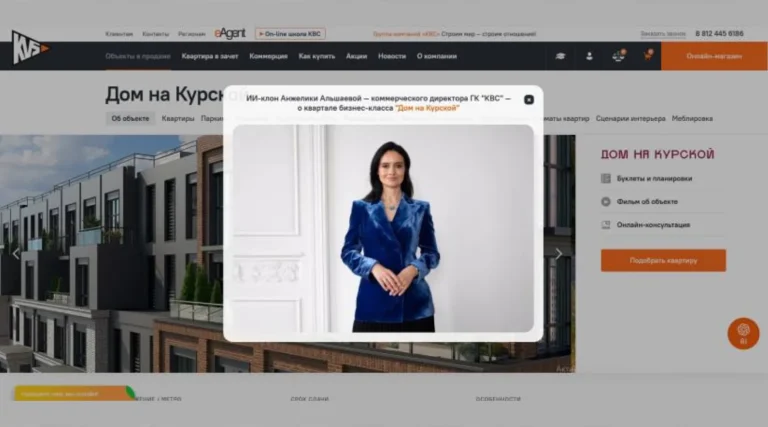This screenshot has width=768, height=427.
Task: Click the Онлайн-магазин button
Action: pos(714,56)
